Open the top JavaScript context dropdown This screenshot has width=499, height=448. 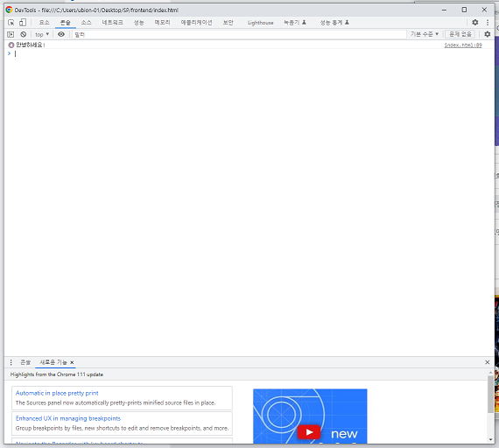point(42,34)
